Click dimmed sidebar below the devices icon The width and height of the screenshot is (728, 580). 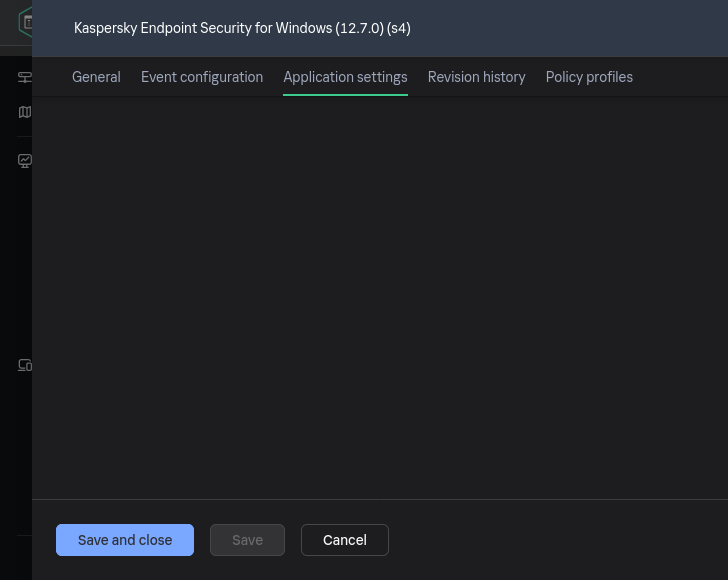[x=15, y=450]
